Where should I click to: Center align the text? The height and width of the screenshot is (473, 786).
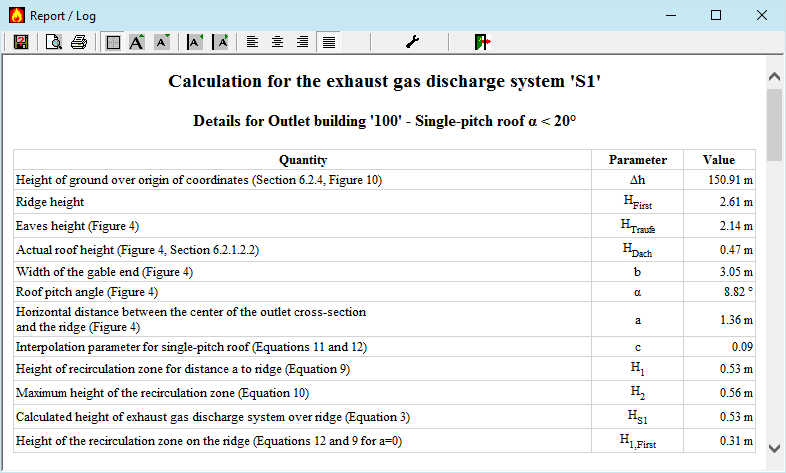(x=277, y=42)
